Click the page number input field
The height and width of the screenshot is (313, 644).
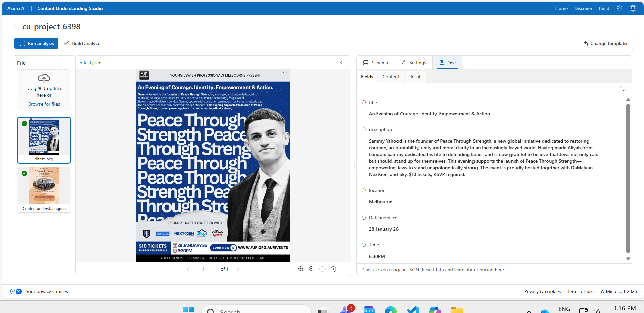(x=208, y=269)
